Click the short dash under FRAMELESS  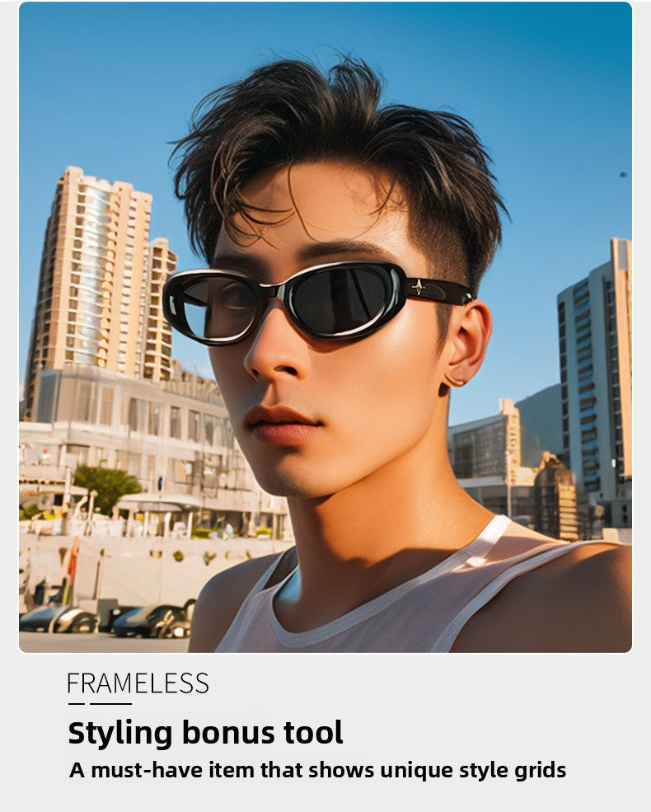pyautogui.click(x=76, y=704)
